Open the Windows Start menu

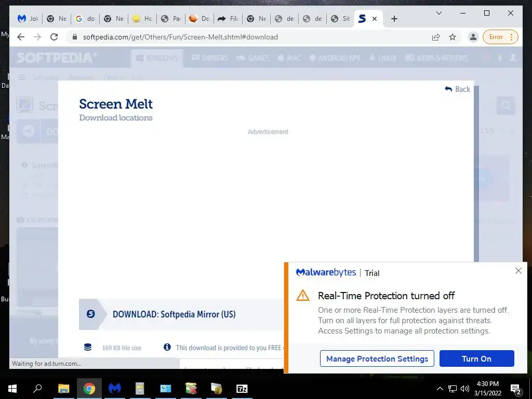click(12, 389)
